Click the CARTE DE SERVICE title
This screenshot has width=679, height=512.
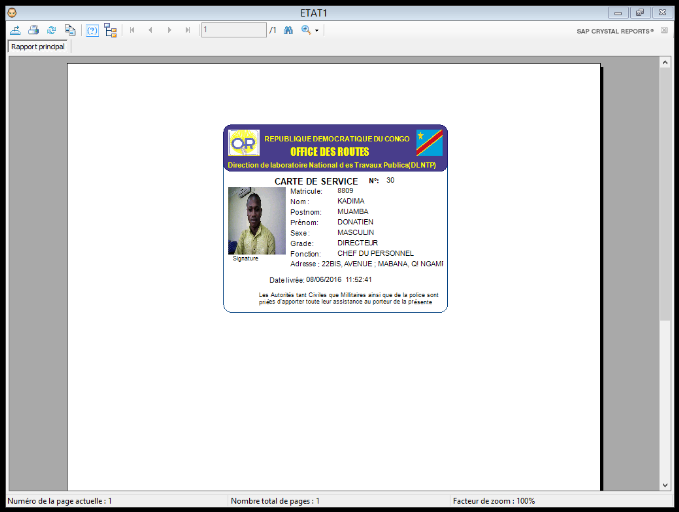pyautogui.click(x=316, y=181)
